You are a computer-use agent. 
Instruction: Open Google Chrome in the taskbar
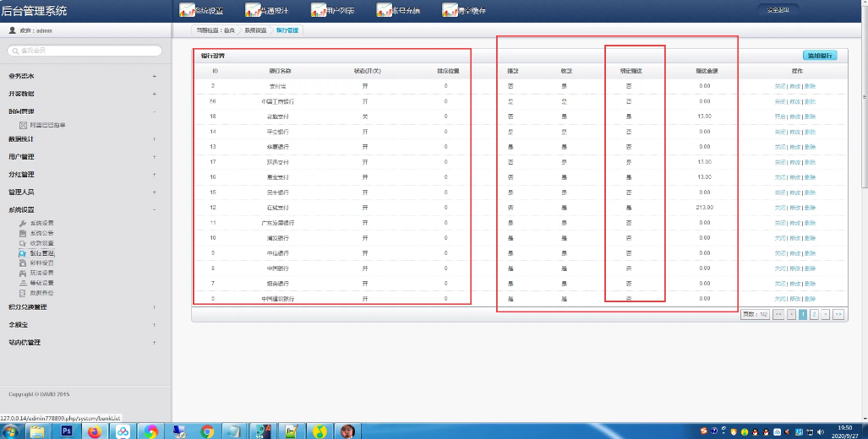point(207,431)
